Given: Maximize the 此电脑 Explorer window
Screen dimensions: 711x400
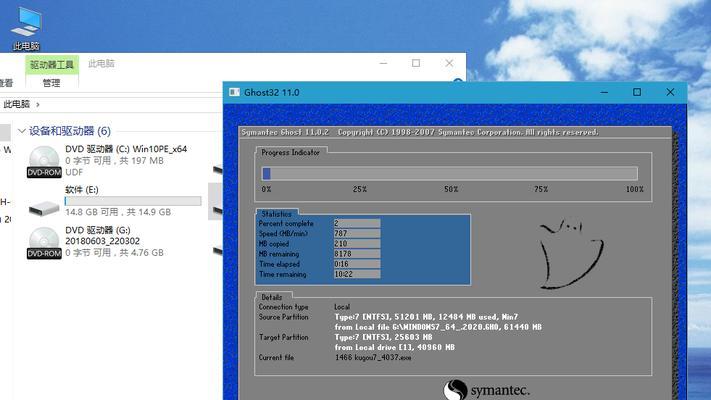Looking at the screenshot, I should 416,63.
